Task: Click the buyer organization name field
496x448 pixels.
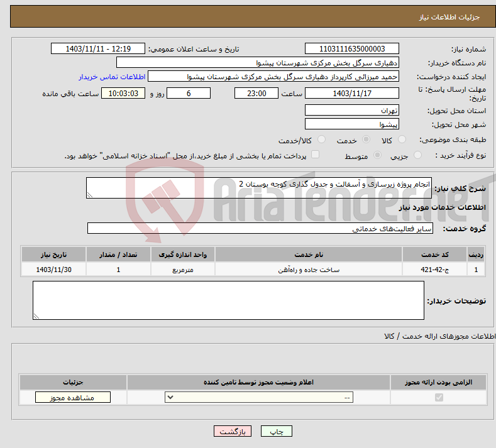Action: 258,63
